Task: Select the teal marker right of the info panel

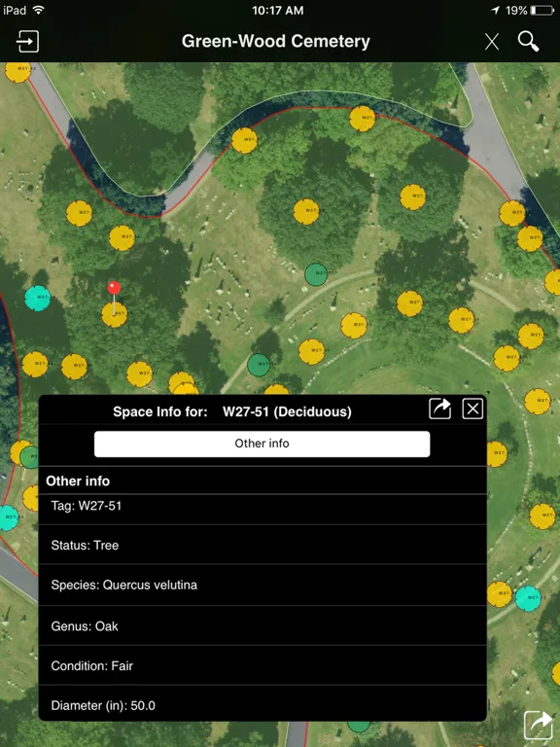Action: point(528,598)
